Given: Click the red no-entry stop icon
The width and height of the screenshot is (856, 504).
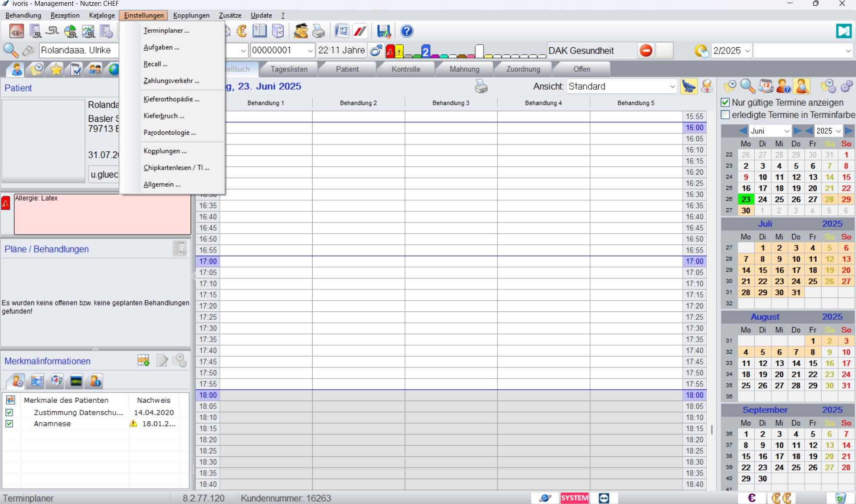Looking at the screenshot, I should tap(646, 50).
